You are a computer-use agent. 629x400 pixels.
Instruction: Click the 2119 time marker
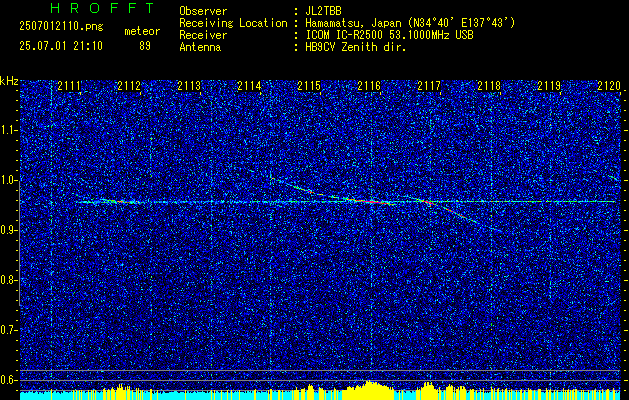[x=549, y=86]
